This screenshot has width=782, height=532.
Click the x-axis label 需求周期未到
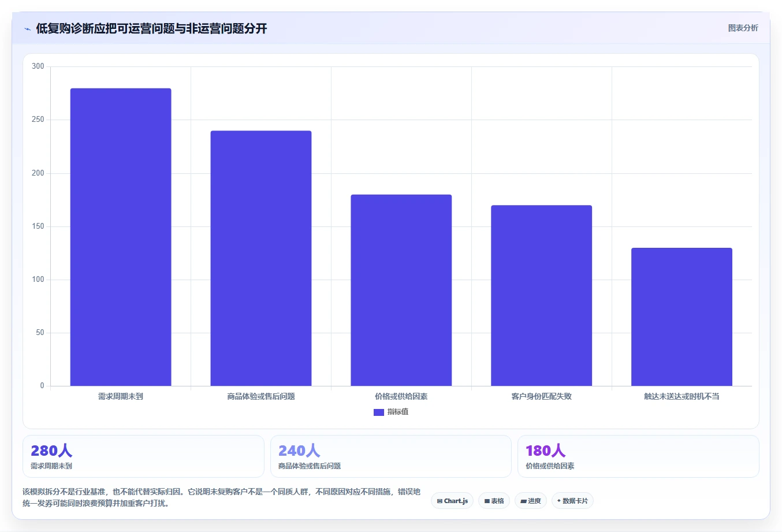[x=121, y=396]
